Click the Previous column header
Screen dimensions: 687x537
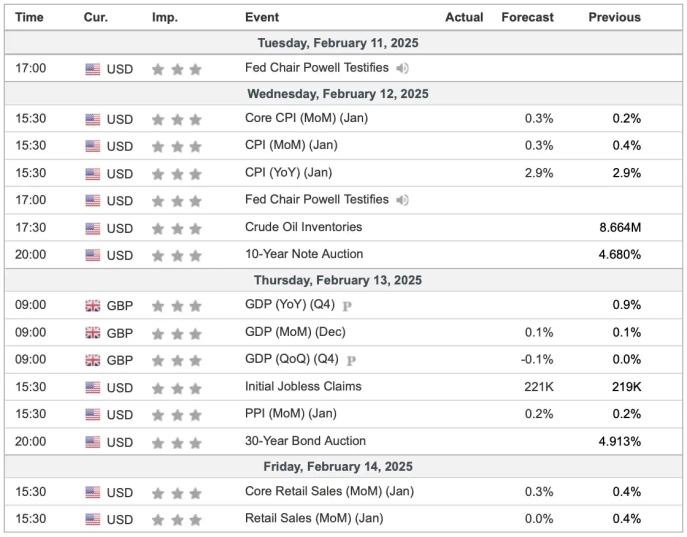click(x=614, y=17)
